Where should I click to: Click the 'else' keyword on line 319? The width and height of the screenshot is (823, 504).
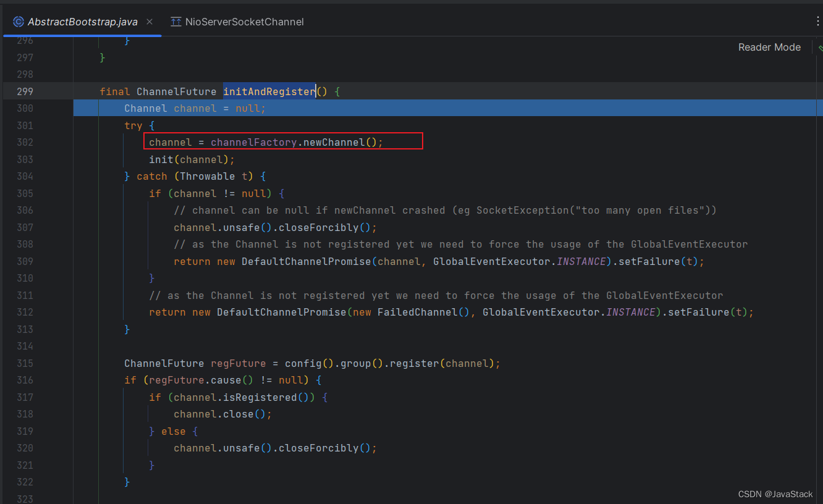click(173, 431)
